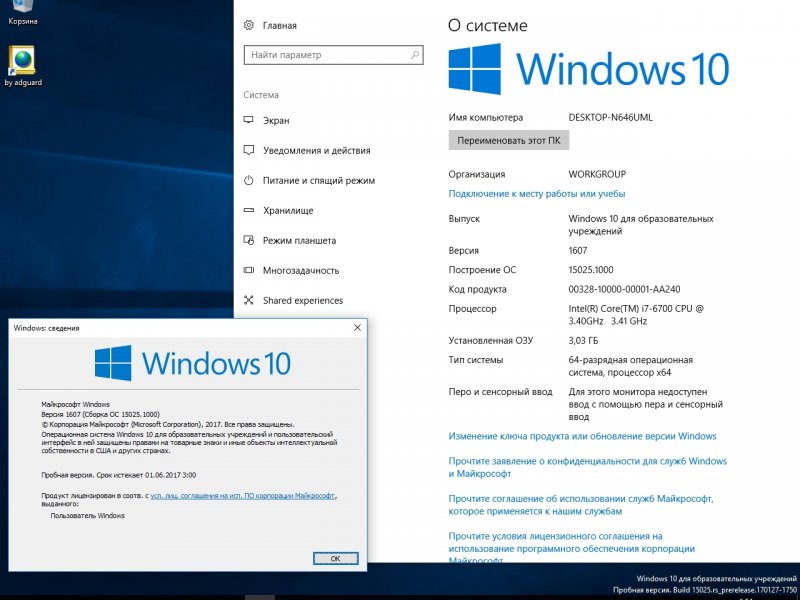Click the Windows 10 logo in Settings
The width and height of the screenshot is (800, 600).
tap(589, 69)
